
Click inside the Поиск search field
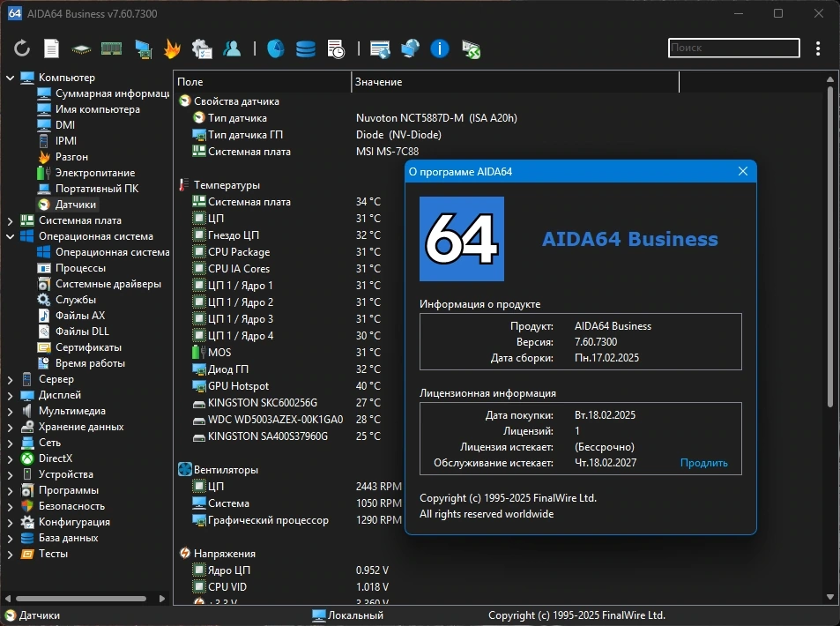coord(734,48)
